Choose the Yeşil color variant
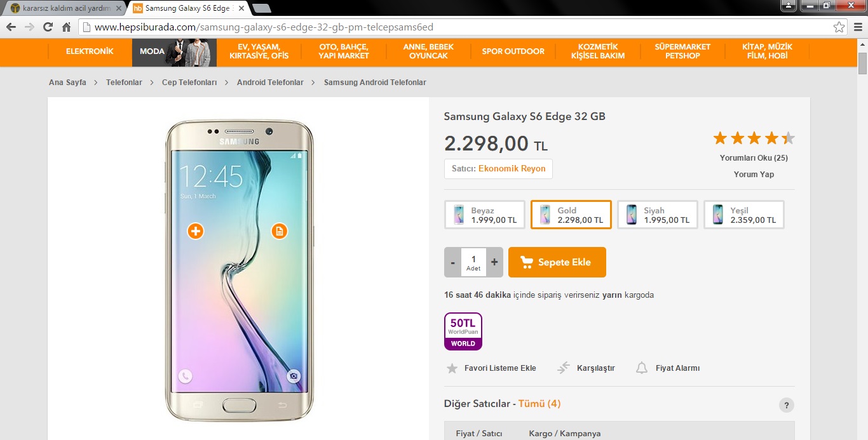Screen dimensions: 868x440 [x=744, y=215]
